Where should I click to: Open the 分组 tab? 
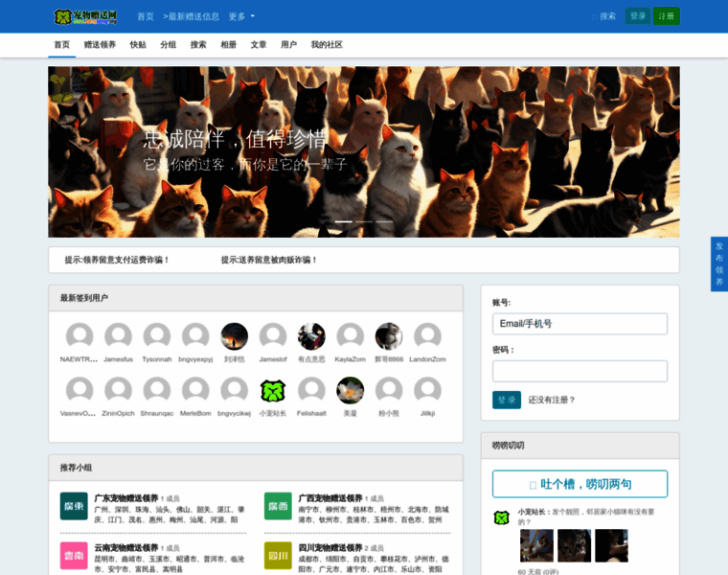coord(168,45)
